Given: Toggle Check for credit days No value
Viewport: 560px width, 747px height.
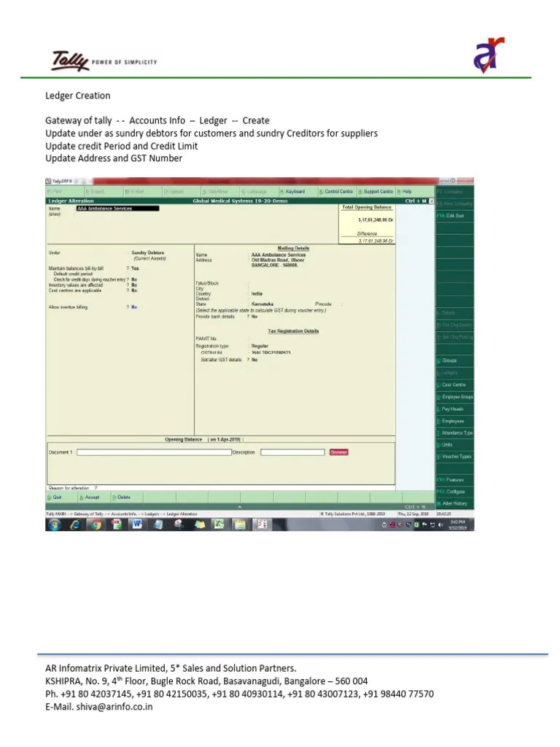Looking at the screenshot, I should pos(134,279).
